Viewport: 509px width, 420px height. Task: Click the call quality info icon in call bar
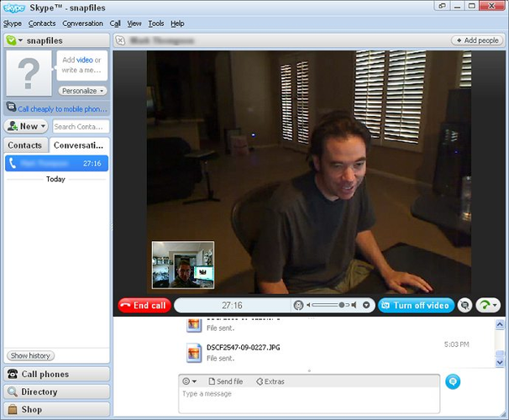(x=298, y=305)
